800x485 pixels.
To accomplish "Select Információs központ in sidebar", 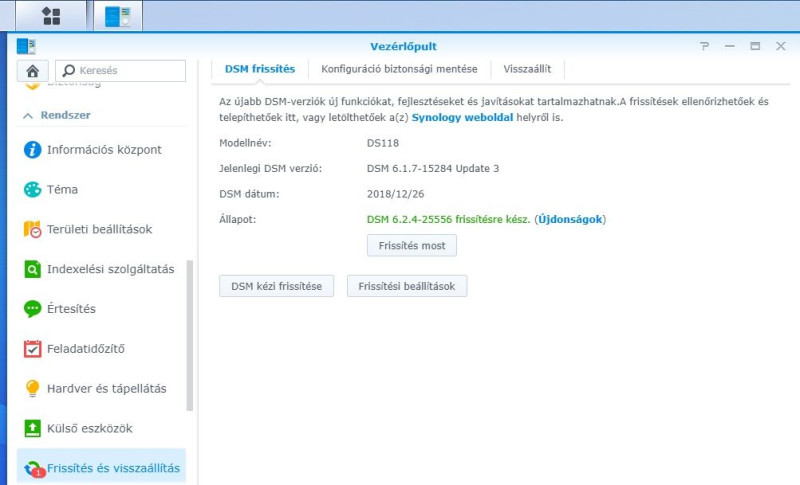I will 101,149.
